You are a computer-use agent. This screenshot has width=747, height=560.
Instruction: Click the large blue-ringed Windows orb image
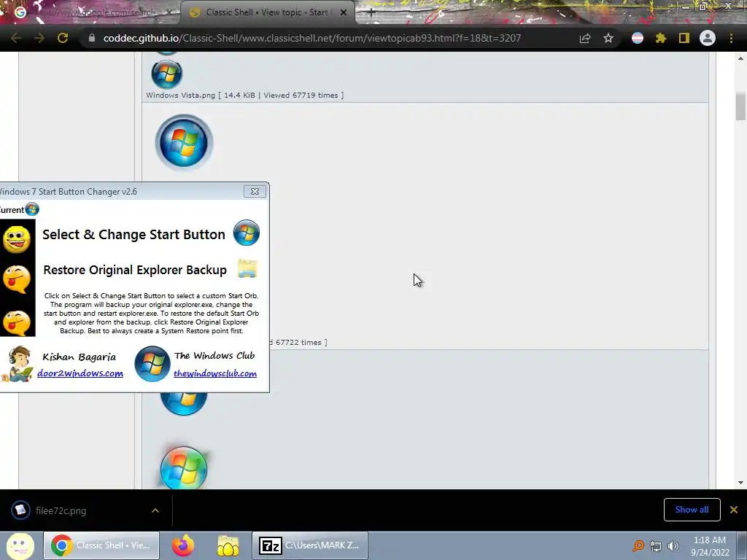click(x=184, y=142)
